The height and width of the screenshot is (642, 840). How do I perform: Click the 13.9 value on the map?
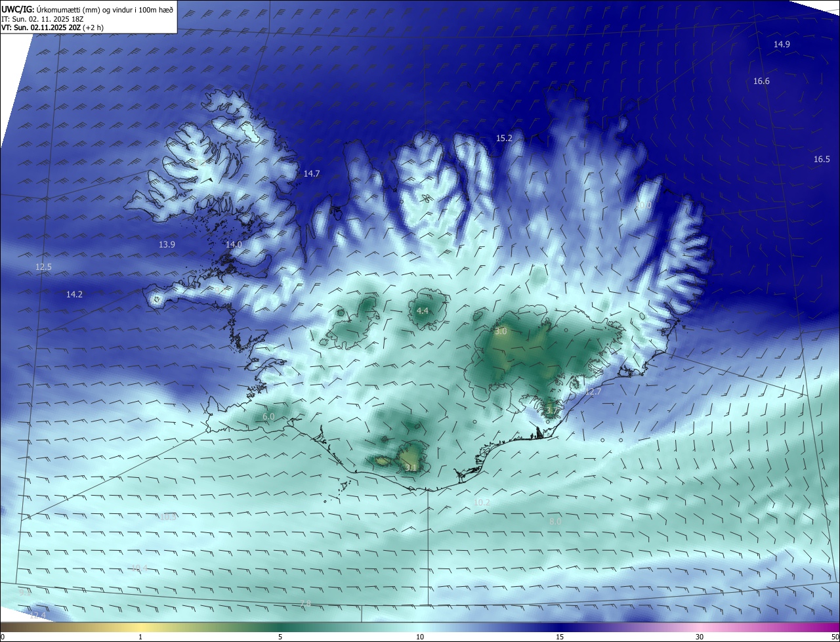[x=167, y=245]
